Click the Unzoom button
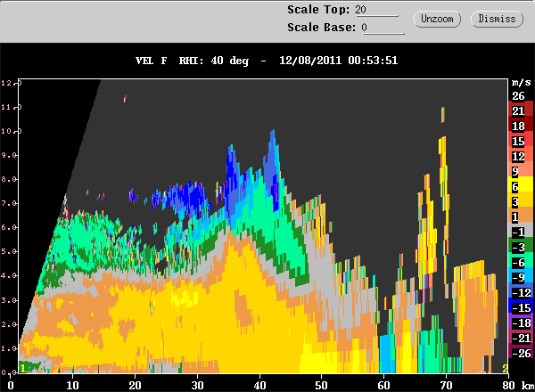The image size is (535, 392). [436, 18]
